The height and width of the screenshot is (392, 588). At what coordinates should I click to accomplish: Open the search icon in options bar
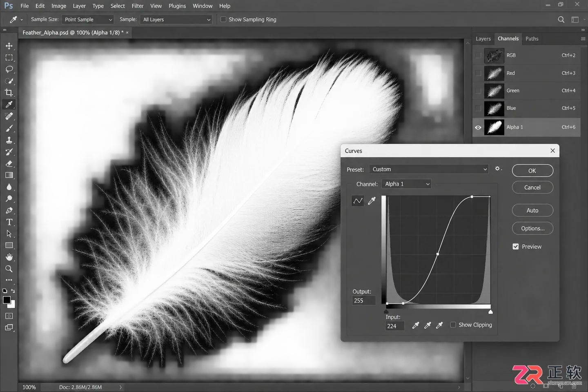pyautogui.click(x=561, y=20)
